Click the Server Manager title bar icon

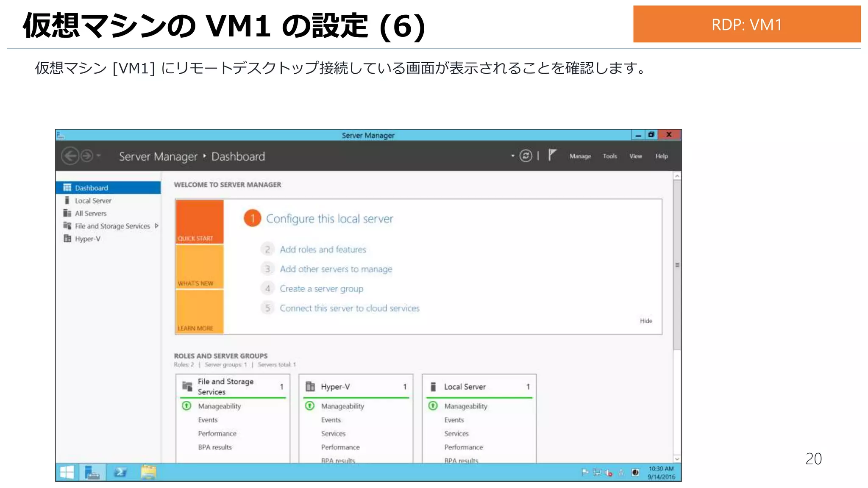[x=61, y=135]
